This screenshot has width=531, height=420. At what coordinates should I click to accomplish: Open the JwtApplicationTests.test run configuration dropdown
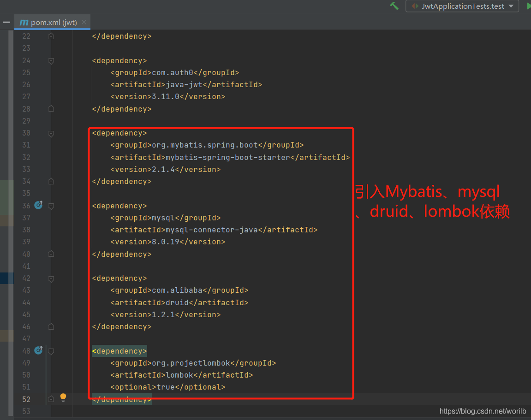pos(462,6)
